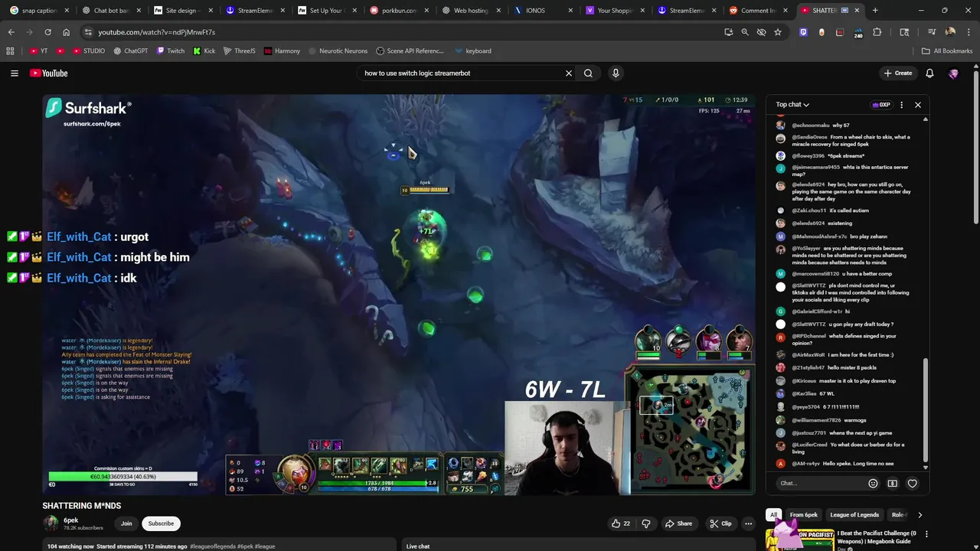This screenshot has height=551, width=980.
Task: Click the video player area
Action: pos(398,295)
